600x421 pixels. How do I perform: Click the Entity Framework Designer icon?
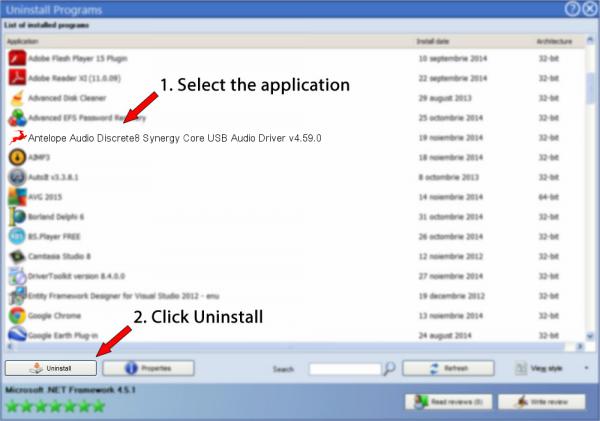click(x=17, y=296)
